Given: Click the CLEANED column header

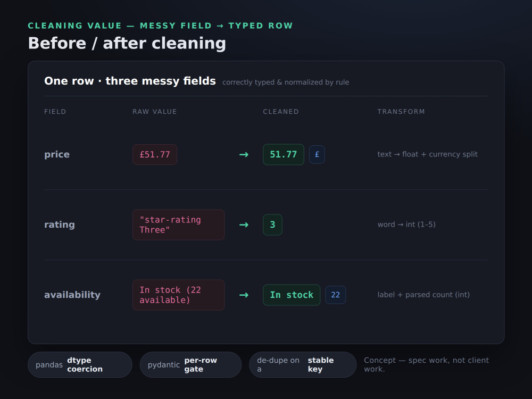Looking at the screenshot, I should tap(281, 112).
